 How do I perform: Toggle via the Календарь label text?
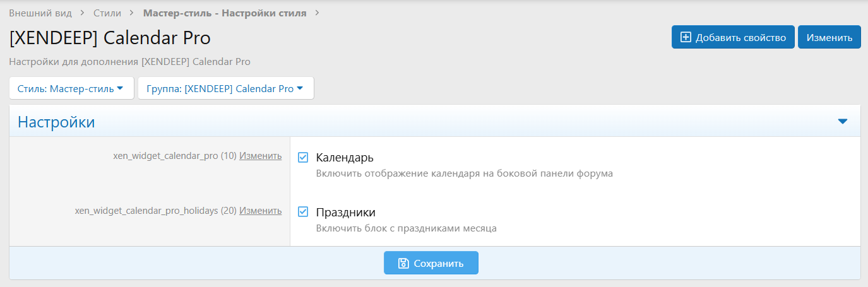click(345, 157)
